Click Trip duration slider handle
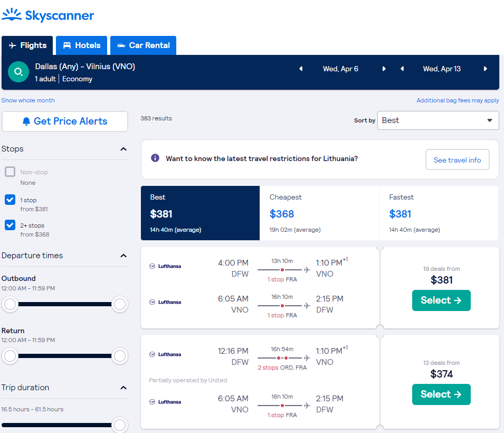 click(120, 425)
